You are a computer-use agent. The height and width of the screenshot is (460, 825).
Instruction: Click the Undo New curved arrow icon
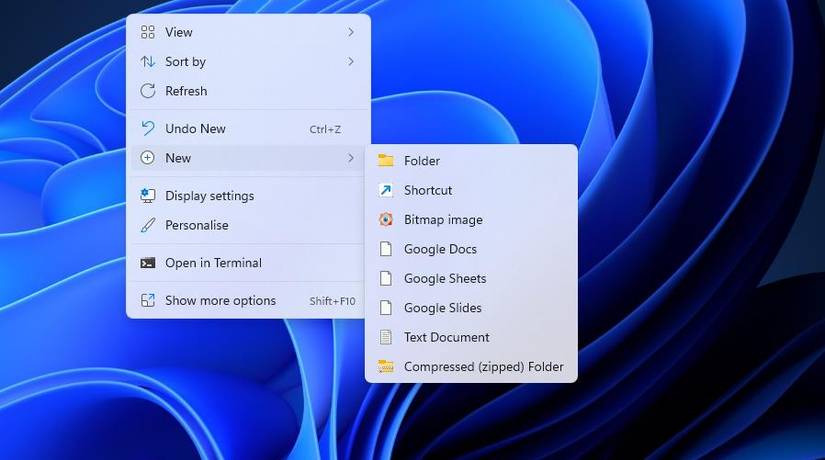click(x=148, y=128)
